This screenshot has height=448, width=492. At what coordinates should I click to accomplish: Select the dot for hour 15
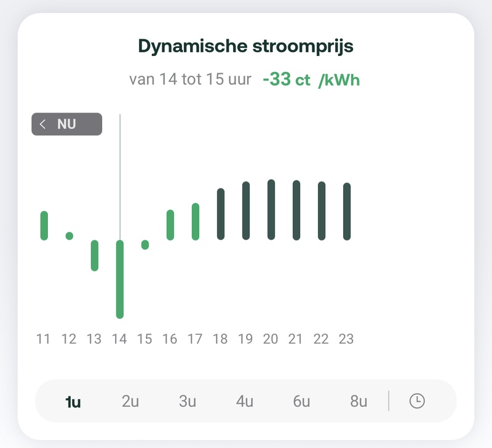point(145,245)
